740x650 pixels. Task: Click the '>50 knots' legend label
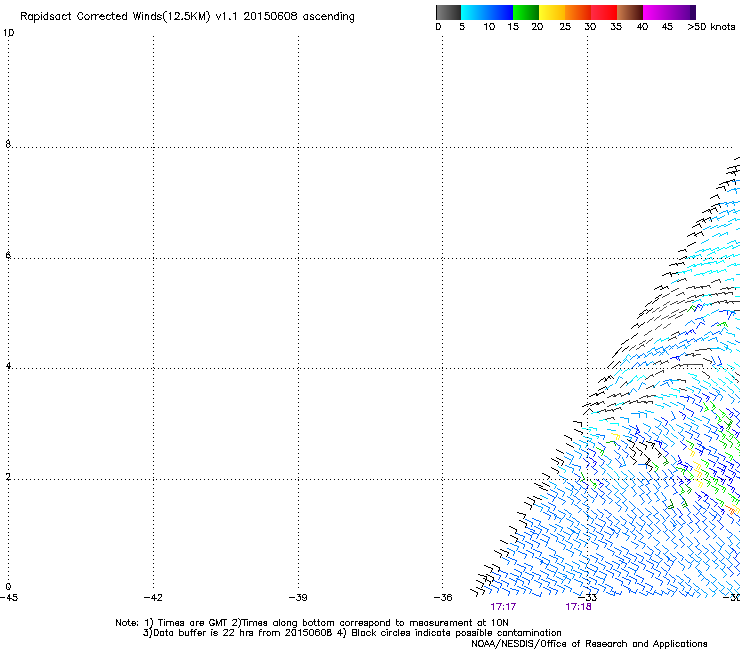[x=711, y=27]
